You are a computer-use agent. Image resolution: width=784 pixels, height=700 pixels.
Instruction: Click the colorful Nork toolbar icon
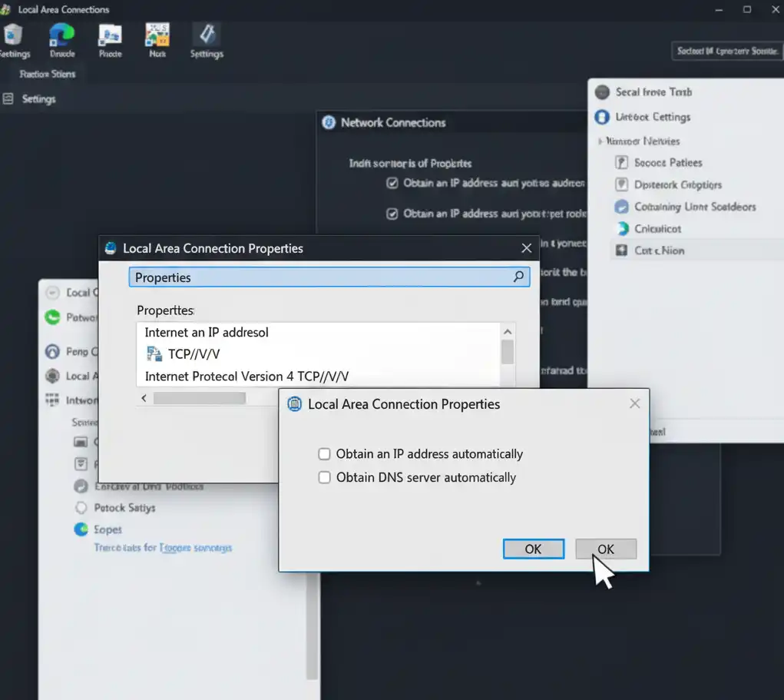click(157, 35)
